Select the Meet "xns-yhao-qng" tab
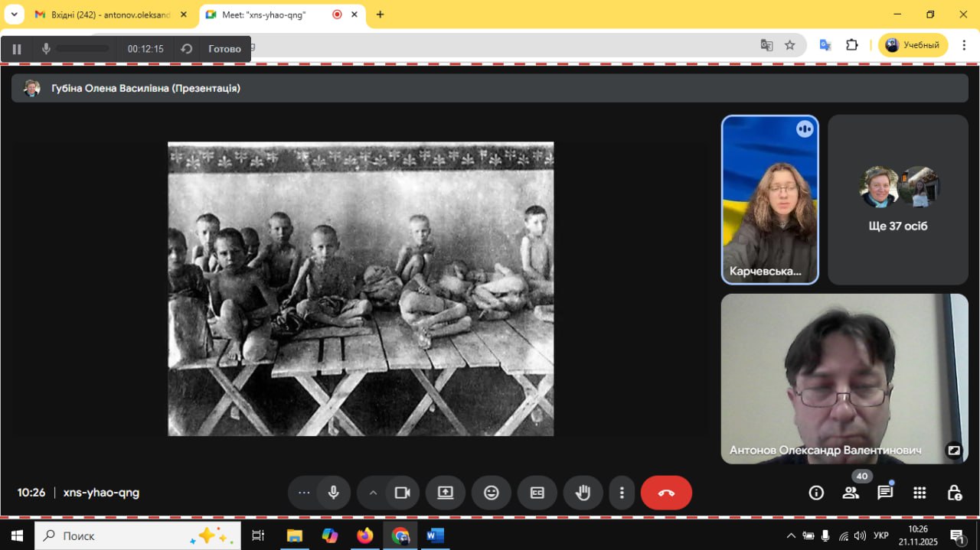This screenshot has height=550, width=980. (264, 15)
